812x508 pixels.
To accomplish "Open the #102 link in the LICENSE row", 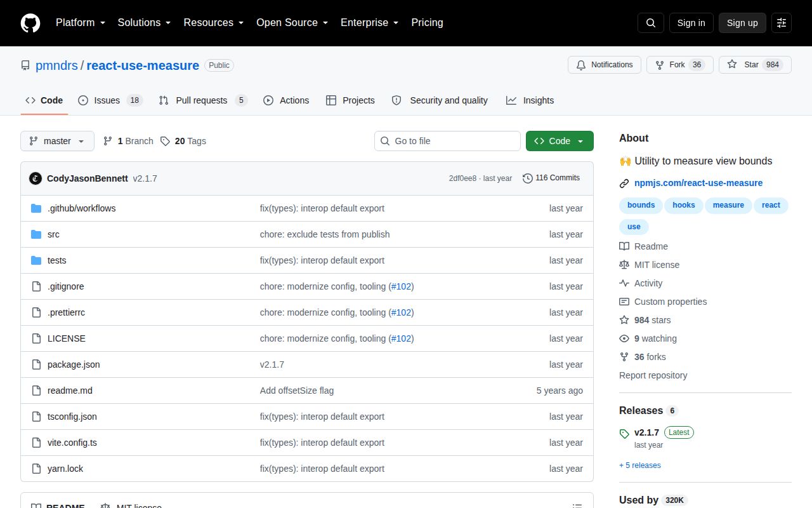I will tap(401, 338).
